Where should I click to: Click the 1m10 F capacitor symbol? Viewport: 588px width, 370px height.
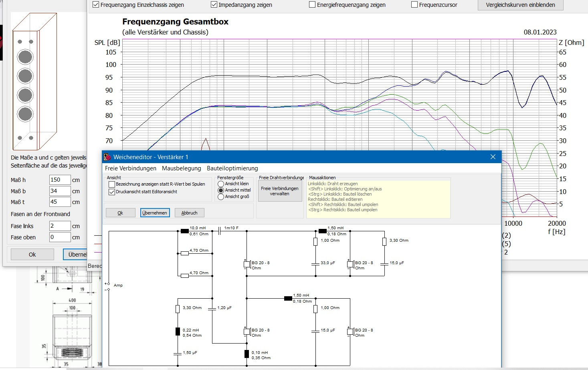click(x=219, y=231)
